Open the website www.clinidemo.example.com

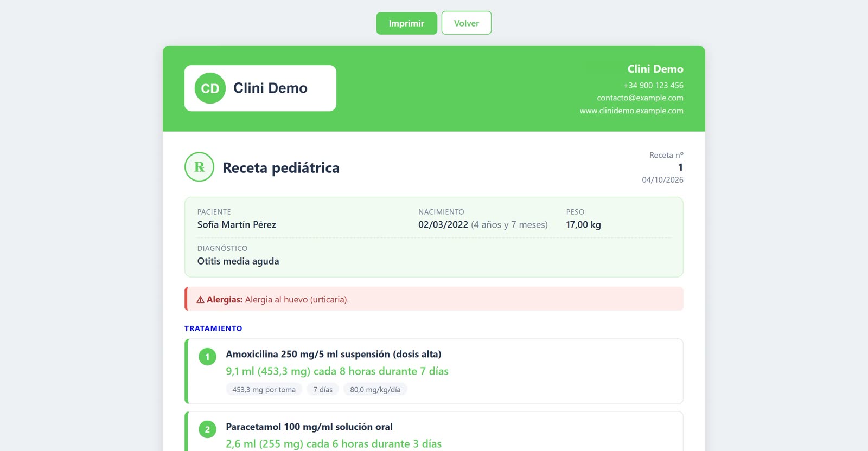point(631,111)
